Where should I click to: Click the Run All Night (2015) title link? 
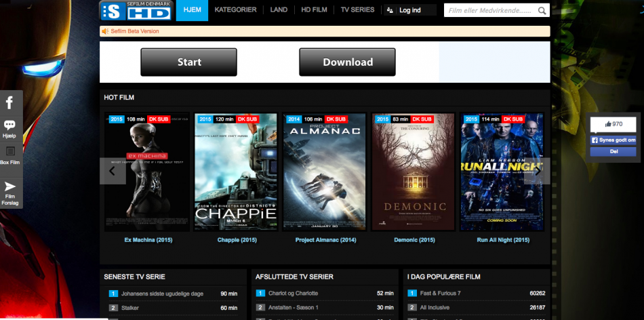coord(503,240)
